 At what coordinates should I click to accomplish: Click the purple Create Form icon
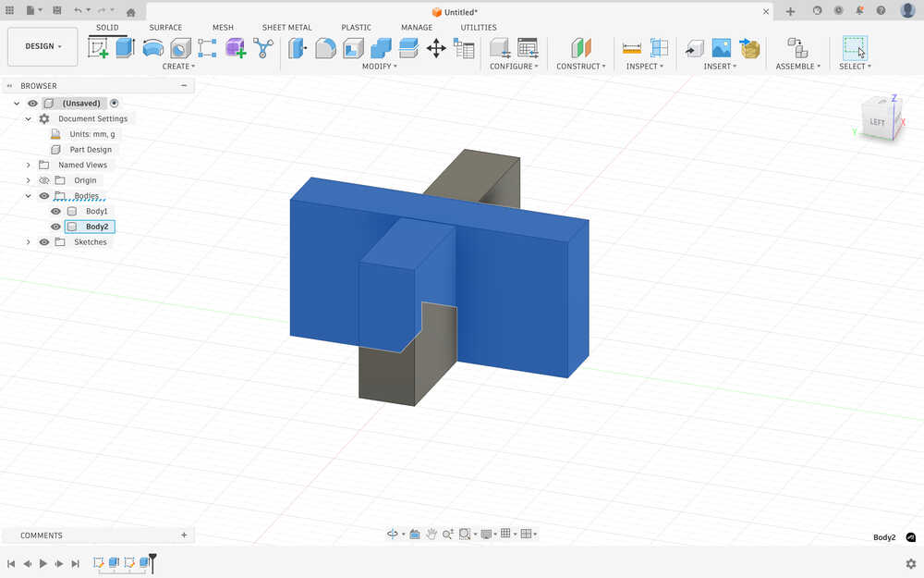tap(235, 48)
